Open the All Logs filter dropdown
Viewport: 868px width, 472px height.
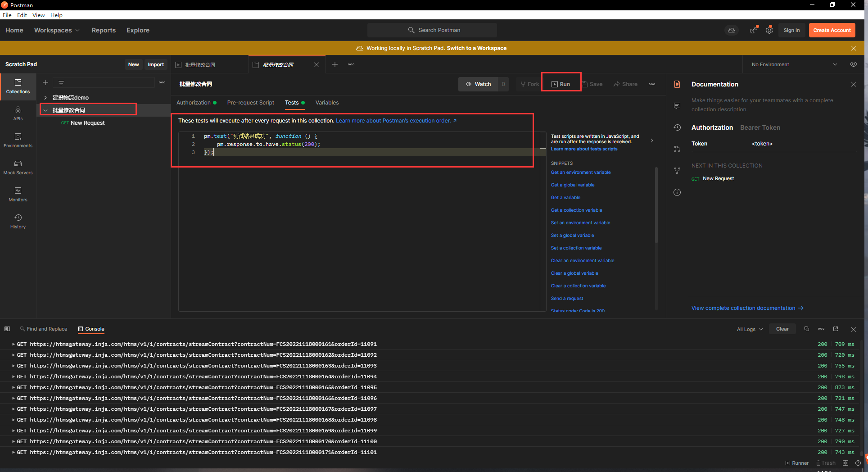pyautogui.click(x=750, y=329)
